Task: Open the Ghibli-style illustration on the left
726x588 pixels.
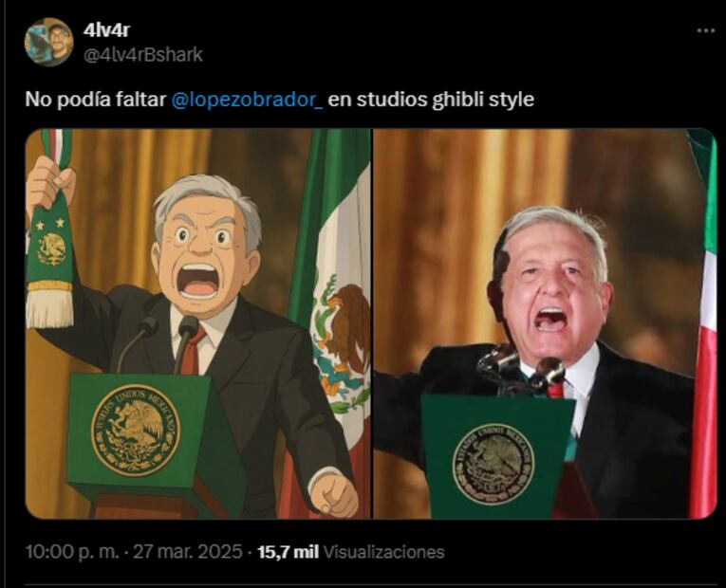Action: coord(198,323)
